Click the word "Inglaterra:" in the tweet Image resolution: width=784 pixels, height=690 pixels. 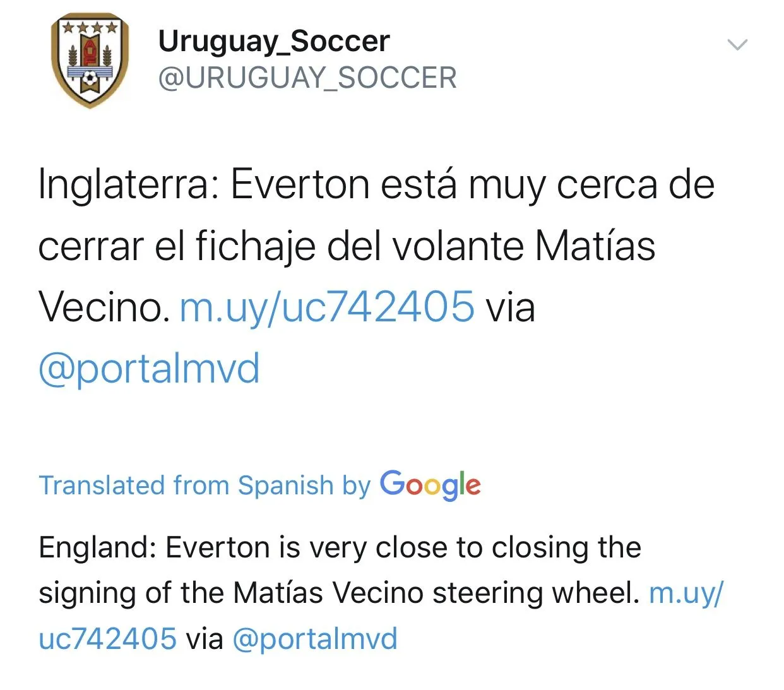point(129,185)
